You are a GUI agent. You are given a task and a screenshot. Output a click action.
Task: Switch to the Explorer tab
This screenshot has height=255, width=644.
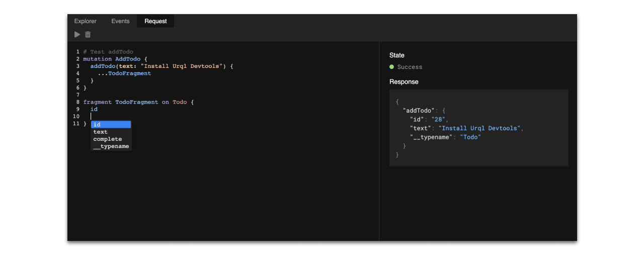[x=86, y=21]
